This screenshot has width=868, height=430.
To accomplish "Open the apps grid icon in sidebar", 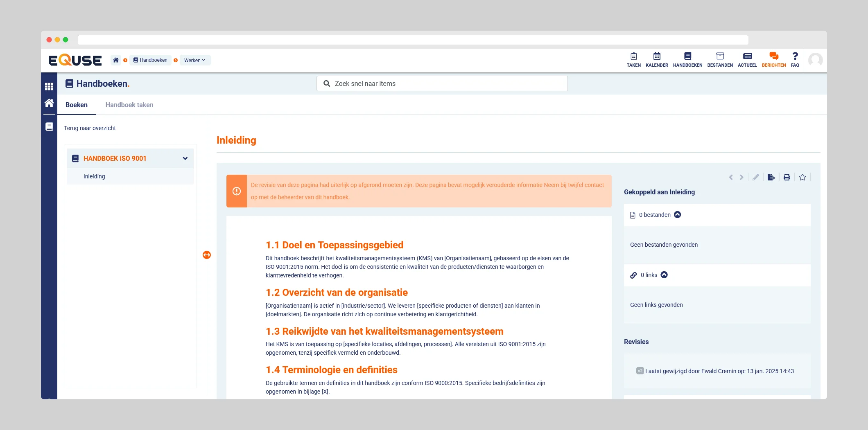I will tap(49, 86).
